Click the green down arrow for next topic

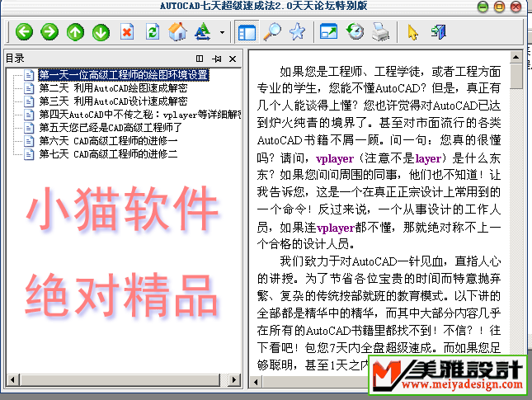point(101,32)
